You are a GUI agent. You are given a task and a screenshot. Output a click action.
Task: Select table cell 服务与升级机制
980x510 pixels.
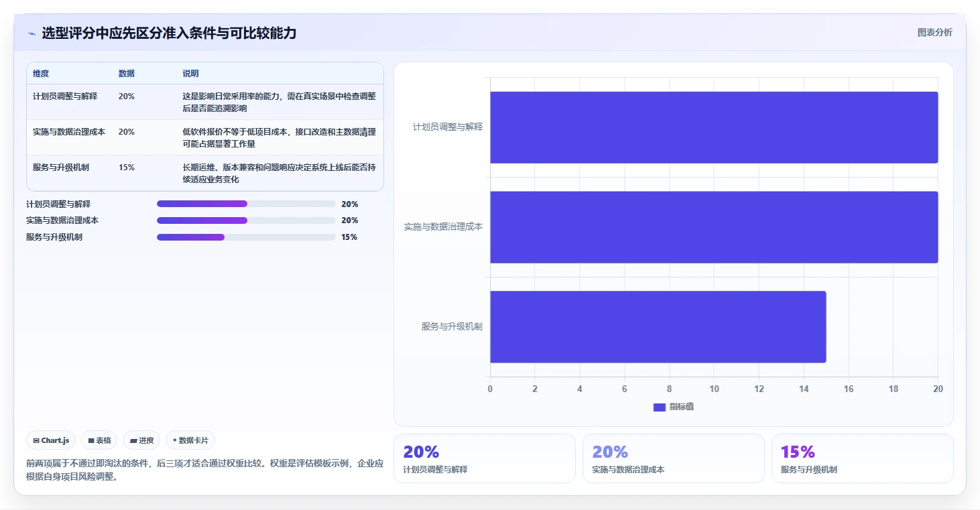tap(61, 168)
